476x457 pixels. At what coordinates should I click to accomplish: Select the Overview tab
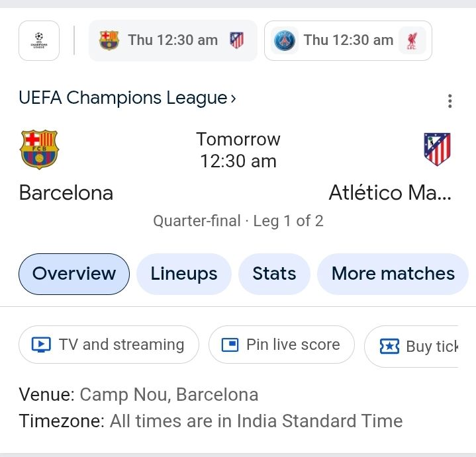coord(74,274)
